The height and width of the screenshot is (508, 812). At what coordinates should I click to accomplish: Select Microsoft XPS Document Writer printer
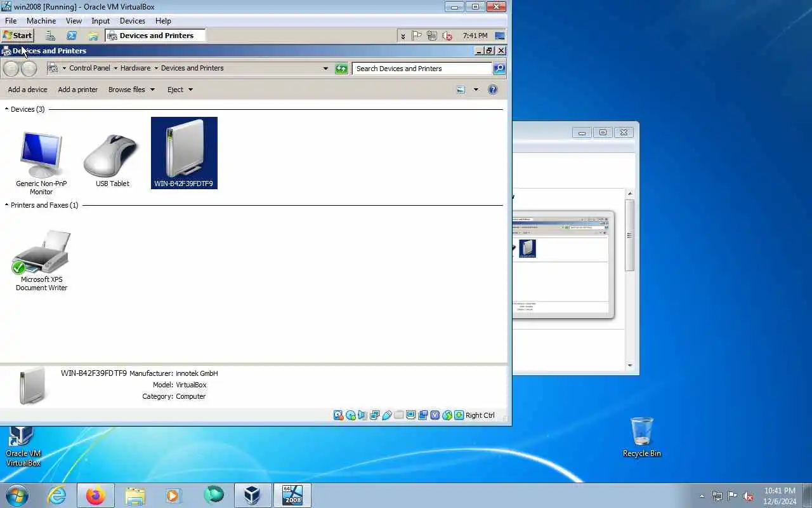point(41,260)
